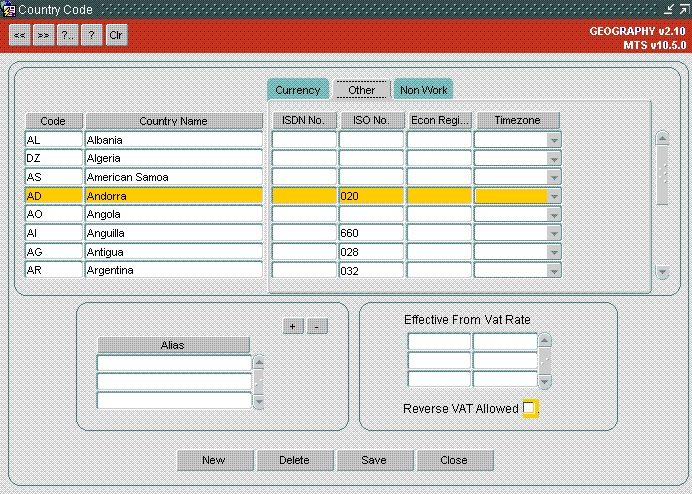Click the Alias list scroll down arrow
692x494 pixels.
259,402
